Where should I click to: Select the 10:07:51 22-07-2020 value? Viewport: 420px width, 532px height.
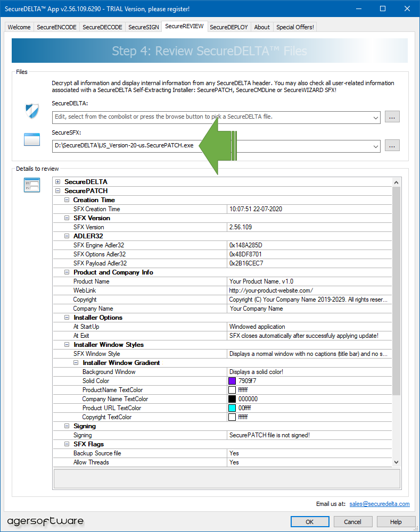[x=256, y=209]
